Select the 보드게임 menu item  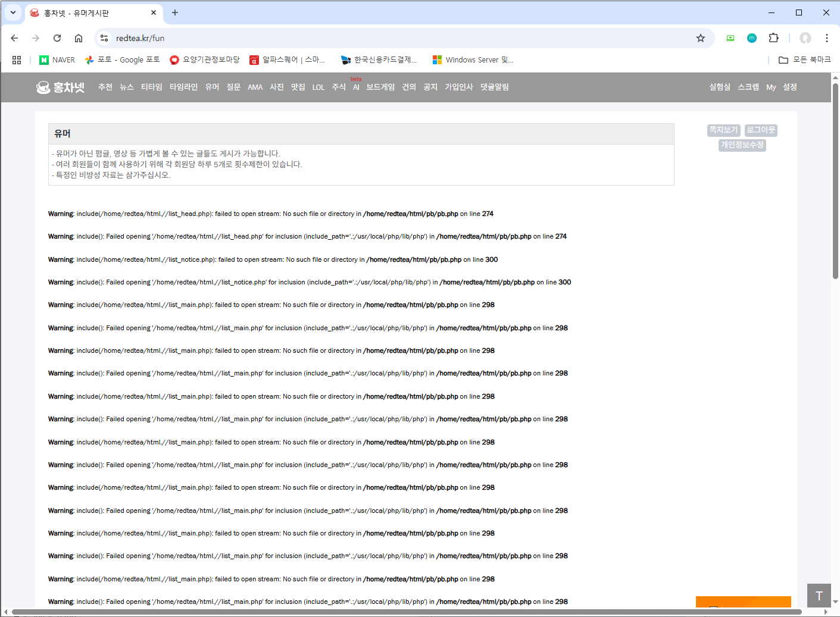[380, 87]
